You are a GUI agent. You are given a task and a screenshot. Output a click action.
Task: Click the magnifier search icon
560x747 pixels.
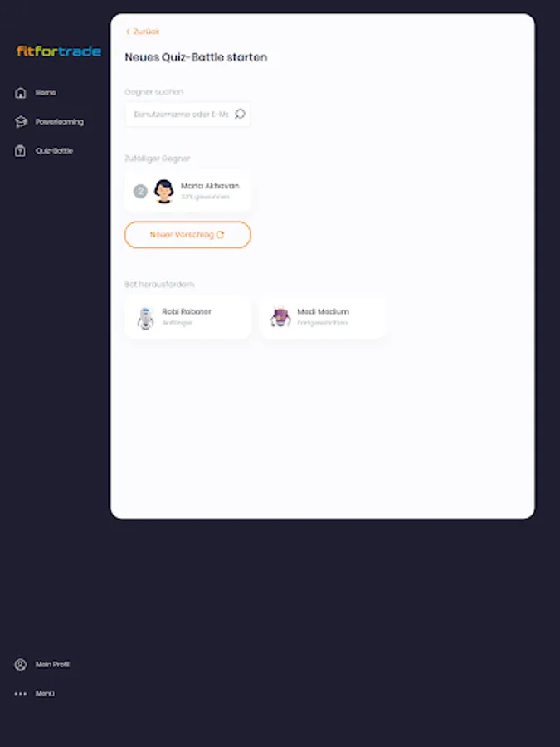240,114
